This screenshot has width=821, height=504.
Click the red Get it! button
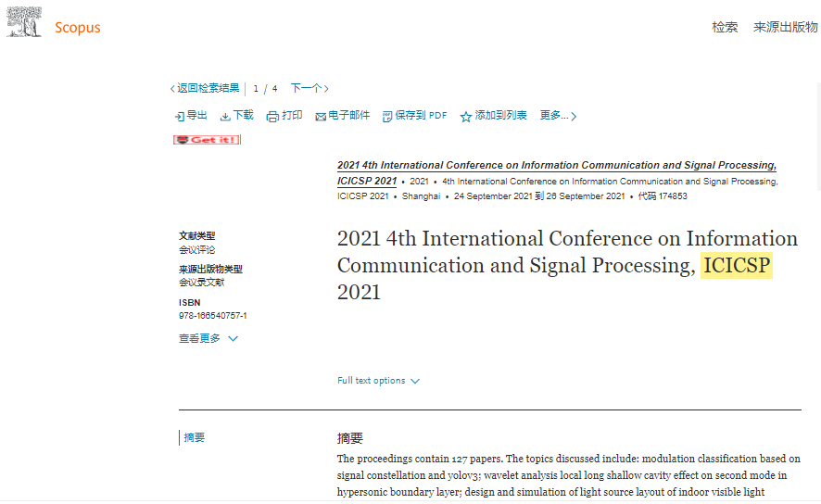pos(207,140)
